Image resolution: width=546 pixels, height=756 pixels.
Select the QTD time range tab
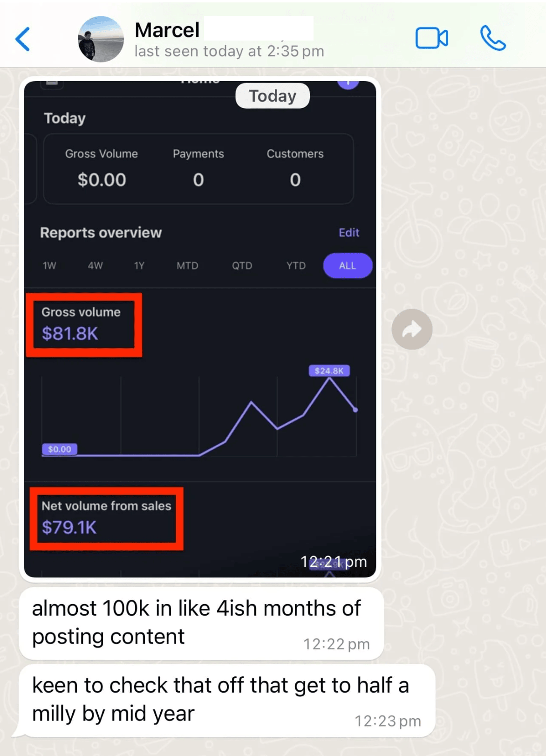coord(242,266)
